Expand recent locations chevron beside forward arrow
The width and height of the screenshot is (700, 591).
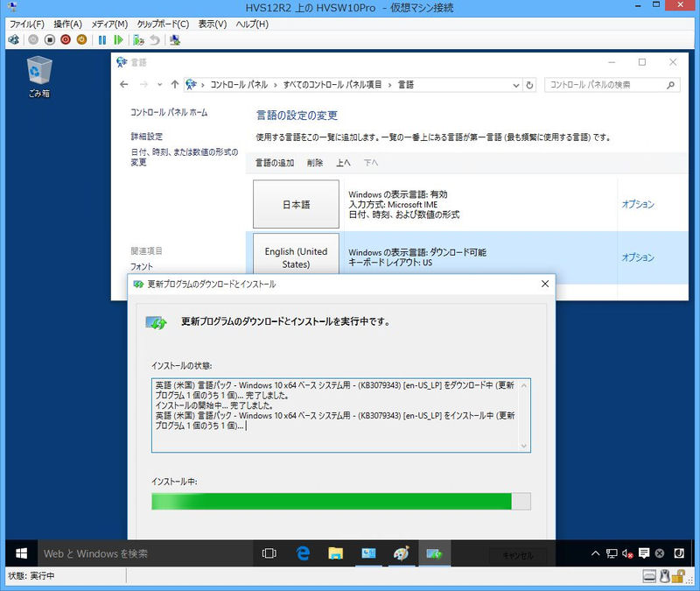tap(159, 84)
